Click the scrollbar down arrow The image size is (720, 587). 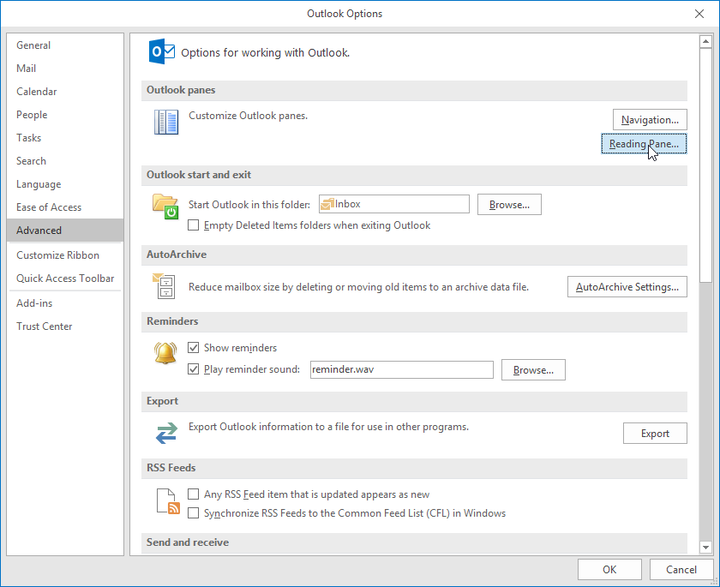[x=705, y=547]
